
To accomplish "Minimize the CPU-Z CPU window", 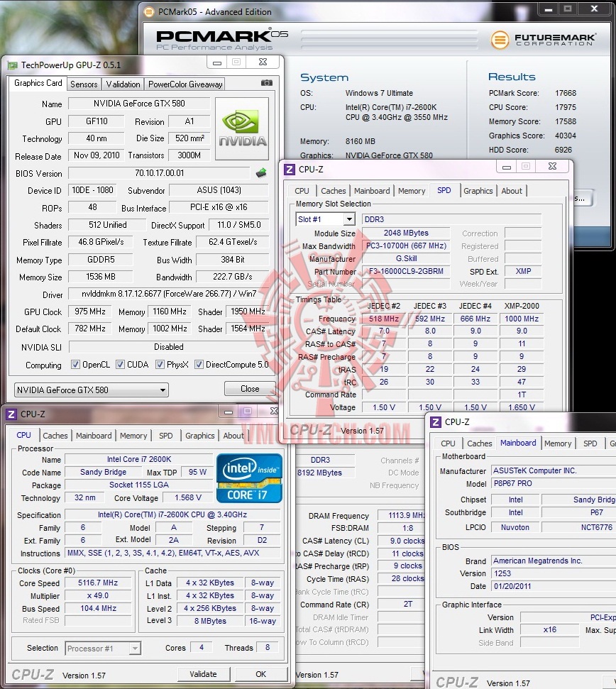I will pyautogui.click(x=229, y=412).
